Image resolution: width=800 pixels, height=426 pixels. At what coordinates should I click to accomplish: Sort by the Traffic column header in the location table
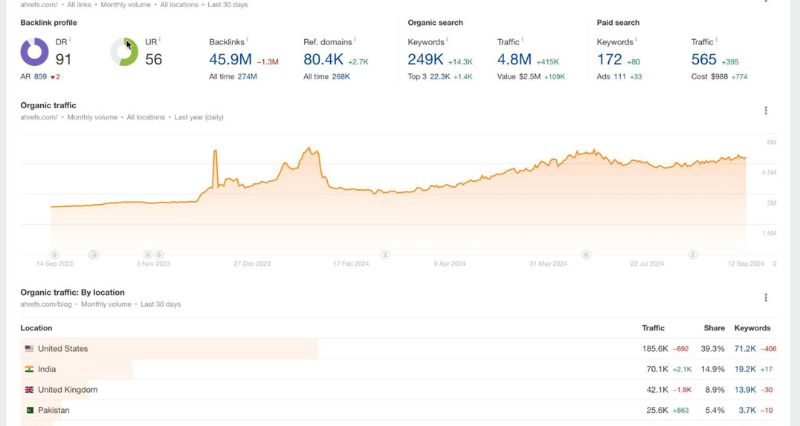click(653, 328)
